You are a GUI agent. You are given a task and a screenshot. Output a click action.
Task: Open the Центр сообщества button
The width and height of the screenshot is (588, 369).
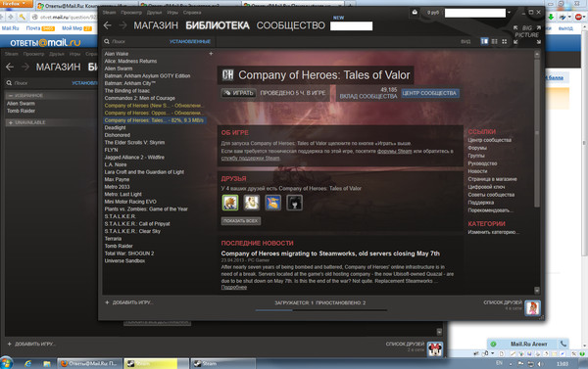click(x=429, y=93)
